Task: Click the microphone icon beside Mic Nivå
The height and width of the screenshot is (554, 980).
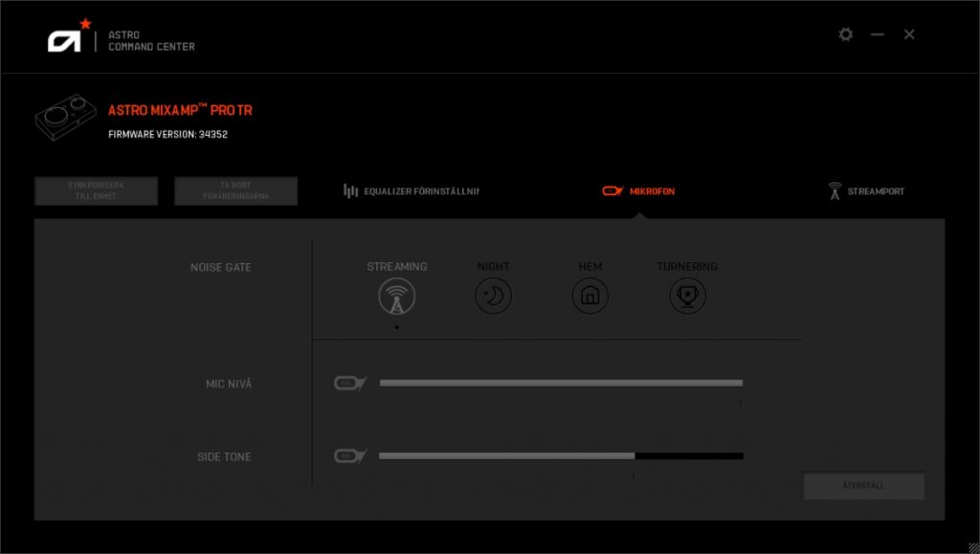Action: [350, 383]
